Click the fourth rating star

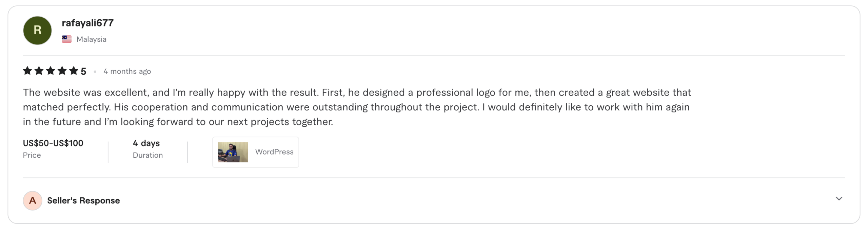tap(62, 71)
